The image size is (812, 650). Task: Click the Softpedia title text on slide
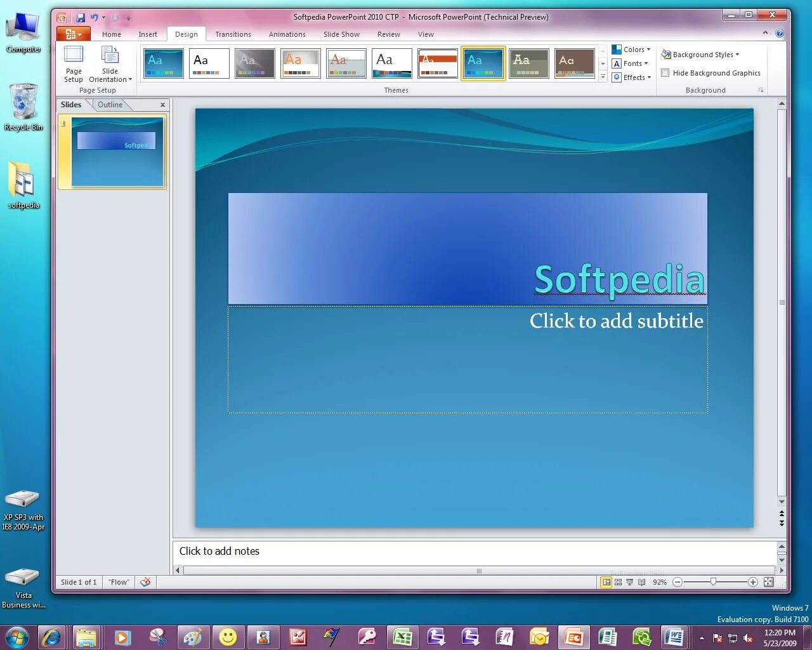pyautogui.click(x=619, y=279)
